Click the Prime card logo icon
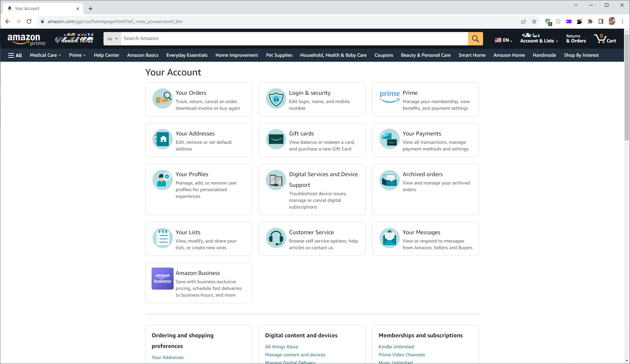The width and height of the screenshot is (630, 364). 389,96
